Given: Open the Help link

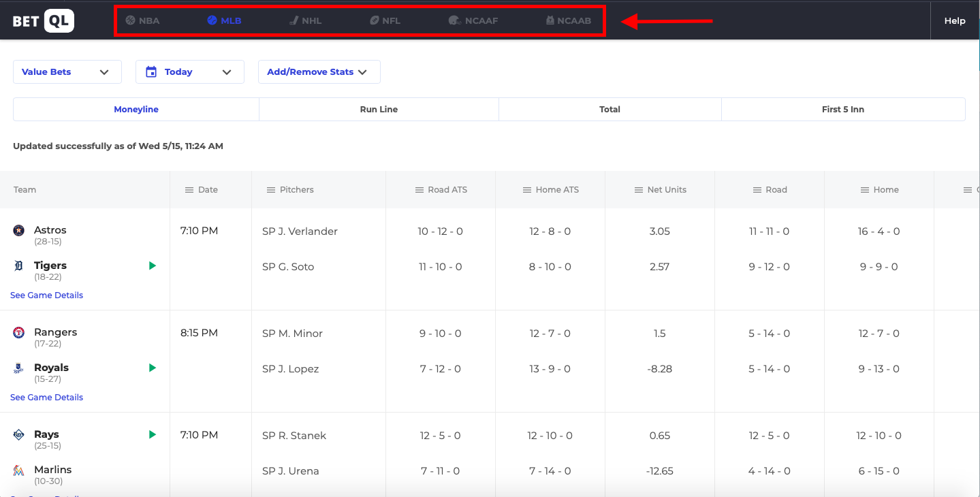Looking at the screenshot, I should [x=955, y=20].
